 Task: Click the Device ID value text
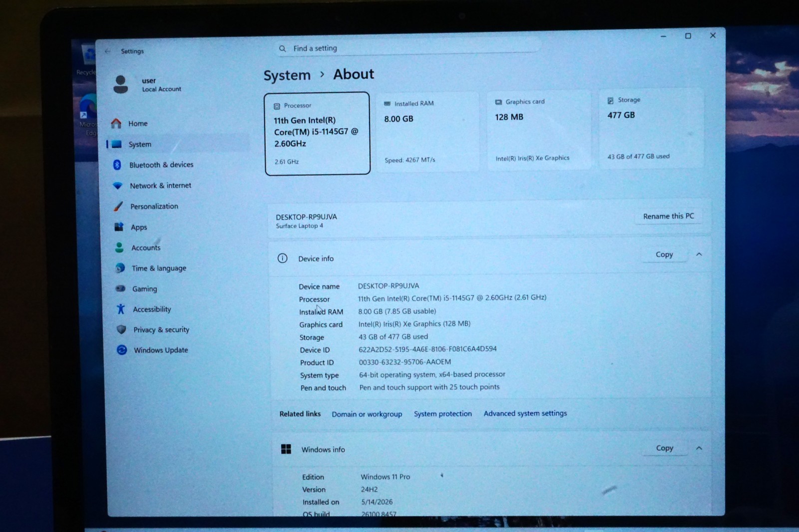(x=427, y=349)
